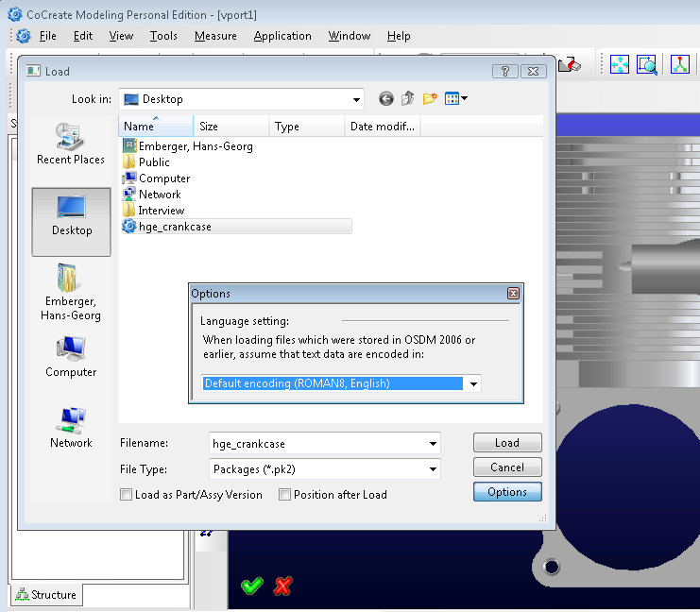
Task: Close the Options popup
Action: 513,294
